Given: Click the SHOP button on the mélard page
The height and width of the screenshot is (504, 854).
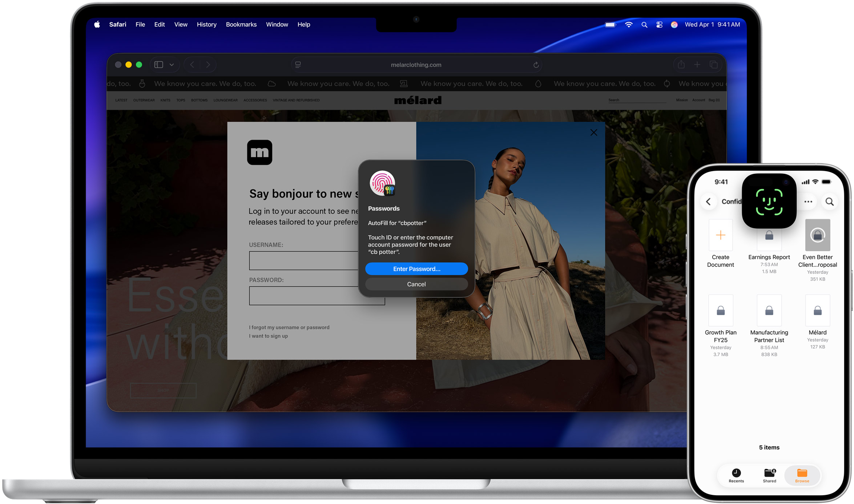Looking at the screenshot, I should click(163, 390).
